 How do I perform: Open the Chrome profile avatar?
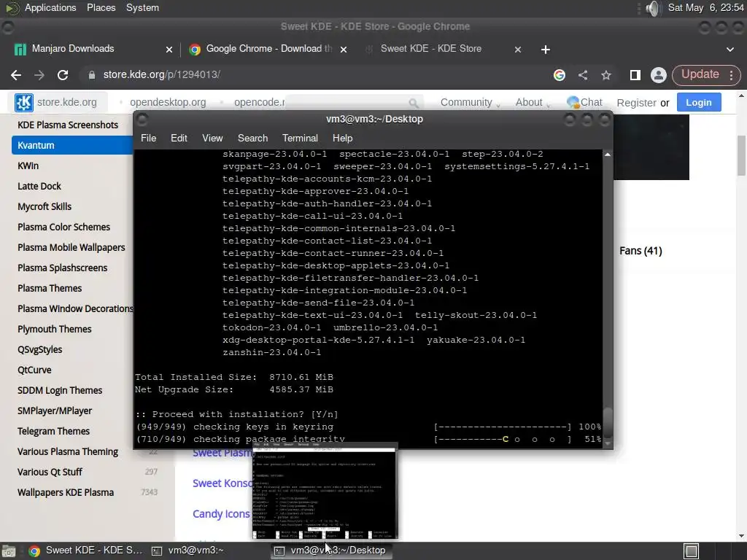(659, 75)
